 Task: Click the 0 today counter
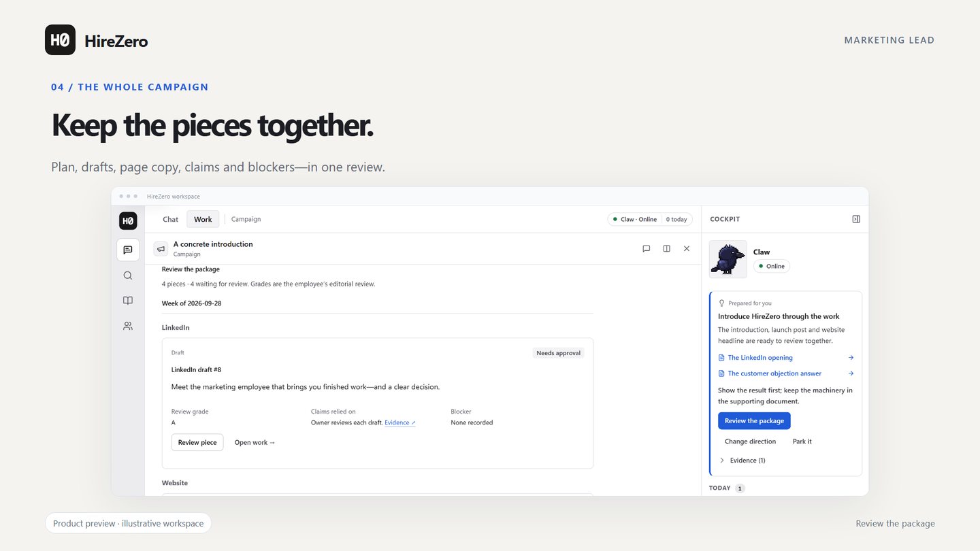tap(676, 219)
